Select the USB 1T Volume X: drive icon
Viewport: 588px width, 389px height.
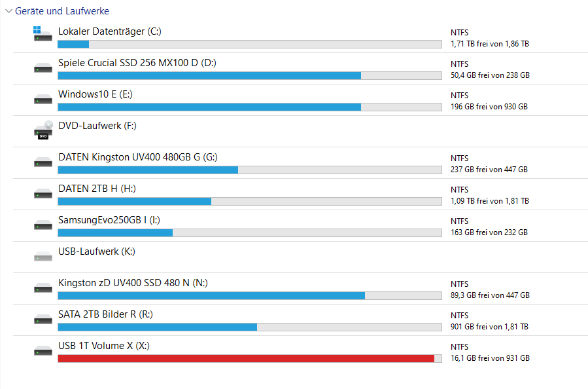click(x=43, y=351)
